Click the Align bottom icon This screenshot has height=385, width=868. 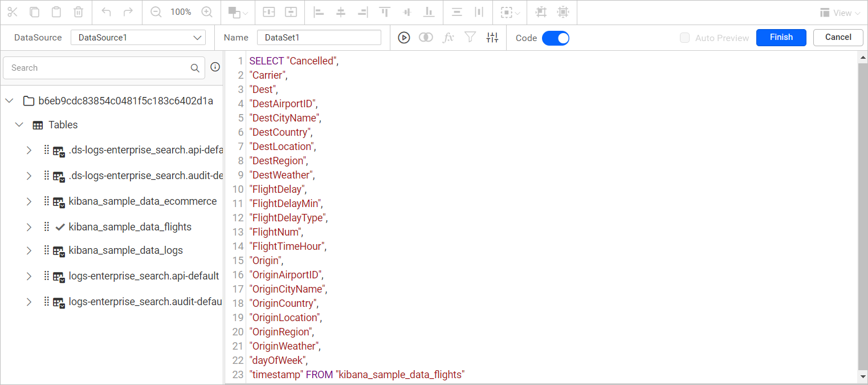coord(429,12)
